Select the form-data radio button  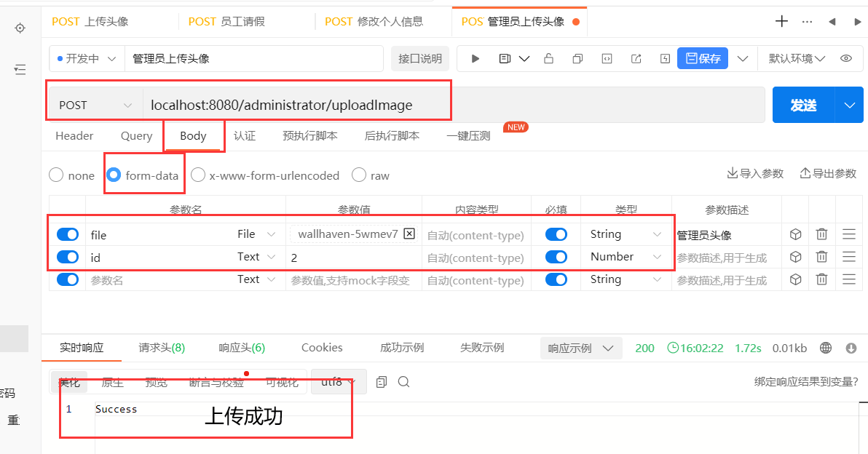(114, 175)
